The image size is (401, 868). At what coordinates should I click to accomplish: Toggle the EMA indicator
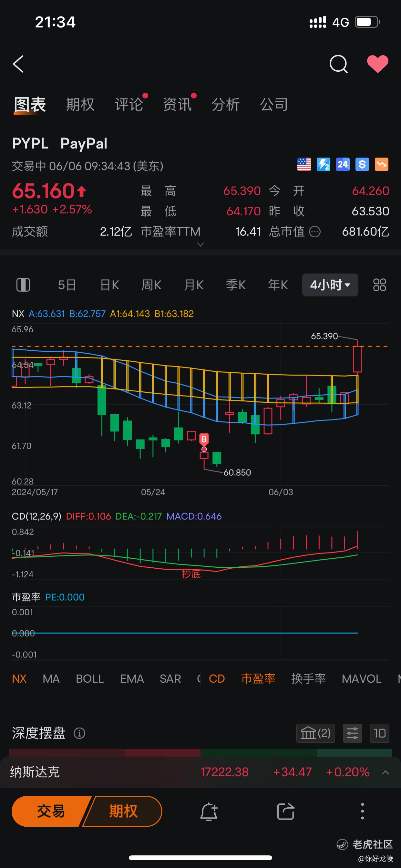[132, 679]
